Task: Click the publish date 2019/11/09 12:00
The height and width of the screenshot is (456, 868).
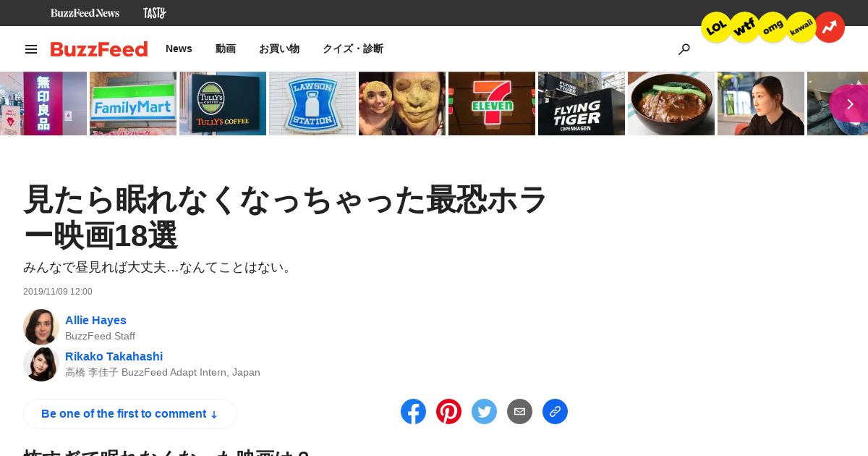Action: pos(58,292)
